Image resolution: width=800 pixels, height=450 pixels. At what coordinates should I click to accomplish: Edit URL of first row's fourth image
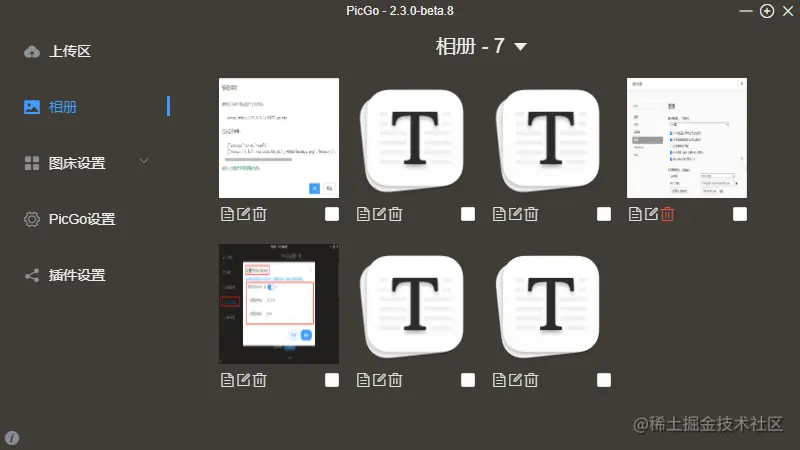pos(651,214)
